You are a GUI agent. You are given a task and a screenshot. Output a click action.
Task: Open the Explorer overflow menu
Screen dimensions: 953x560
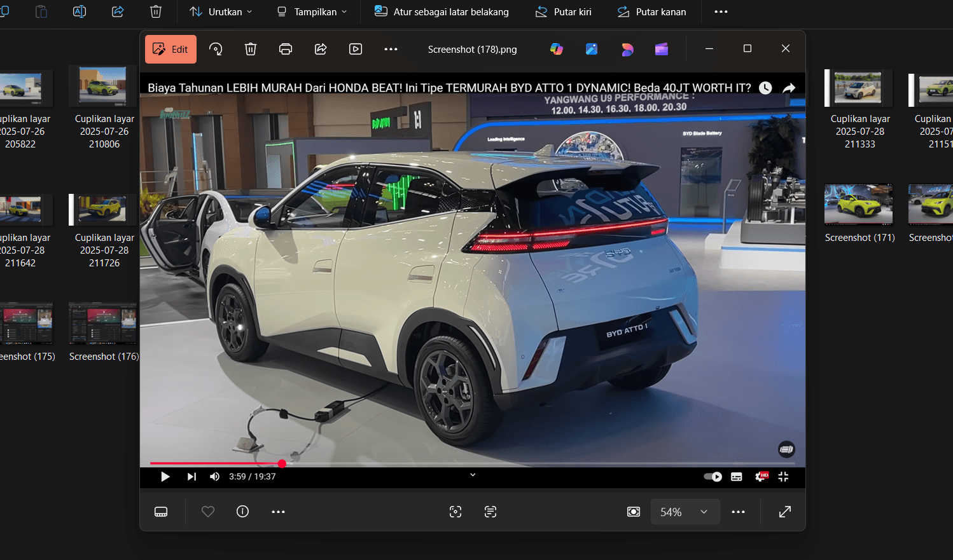pyautogui.click(x=721, y=11)
